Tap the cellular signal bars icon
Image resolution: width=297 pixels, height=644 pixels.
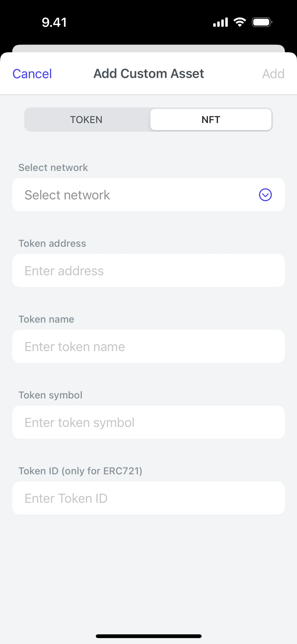tap(220, 22)
